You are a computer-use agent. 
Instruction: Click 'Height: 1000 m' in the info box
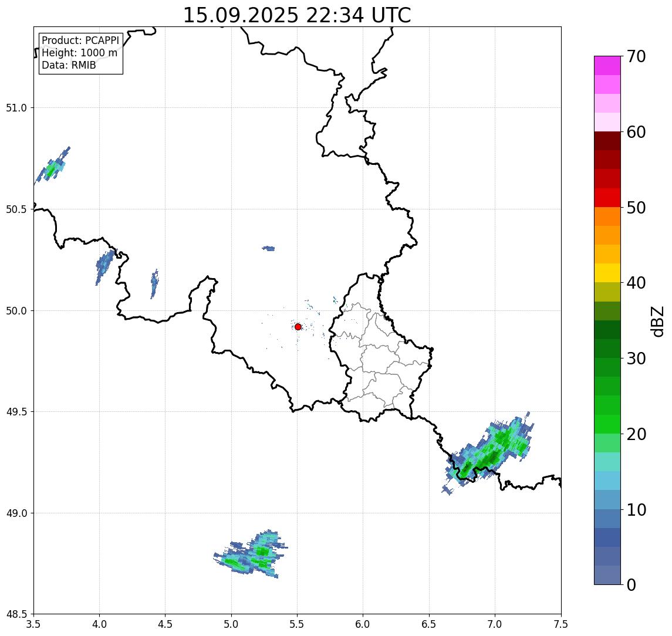[x=79, y=53]
